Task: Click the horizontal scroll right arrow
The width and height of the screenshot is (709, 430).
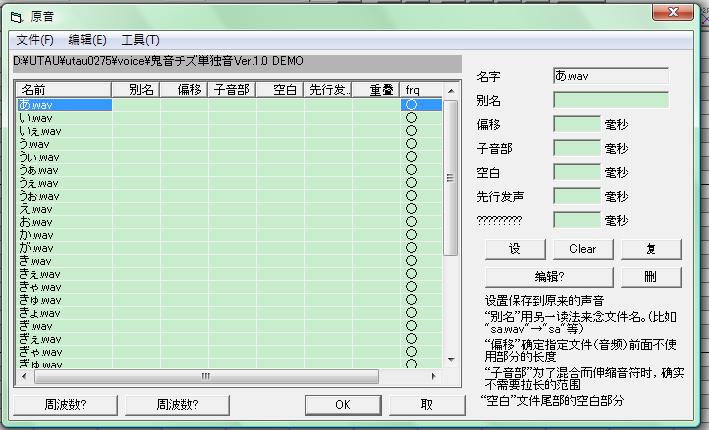Action: pyautogui.click(x=434, y=376)
